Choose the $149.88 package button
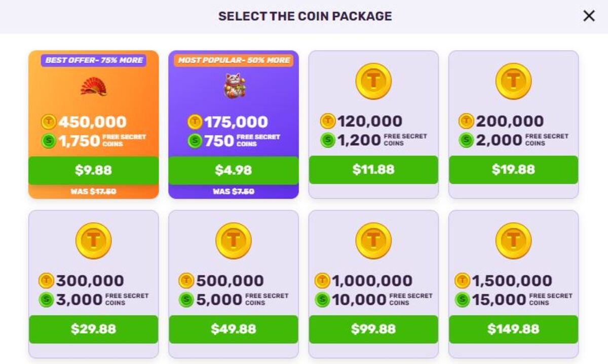Image resolution: width=608 pixels, height=364 pixels. coord(513,329)
